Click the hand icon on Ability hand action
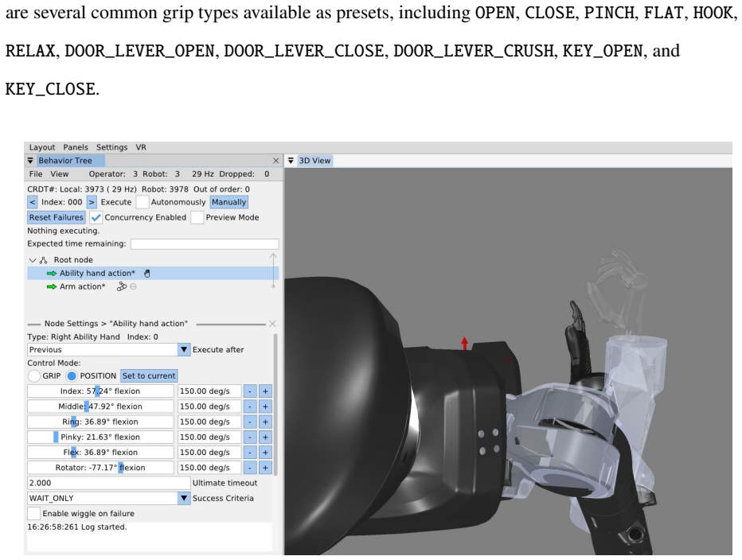Screen dimensions: 742x560 click(147, 274)
